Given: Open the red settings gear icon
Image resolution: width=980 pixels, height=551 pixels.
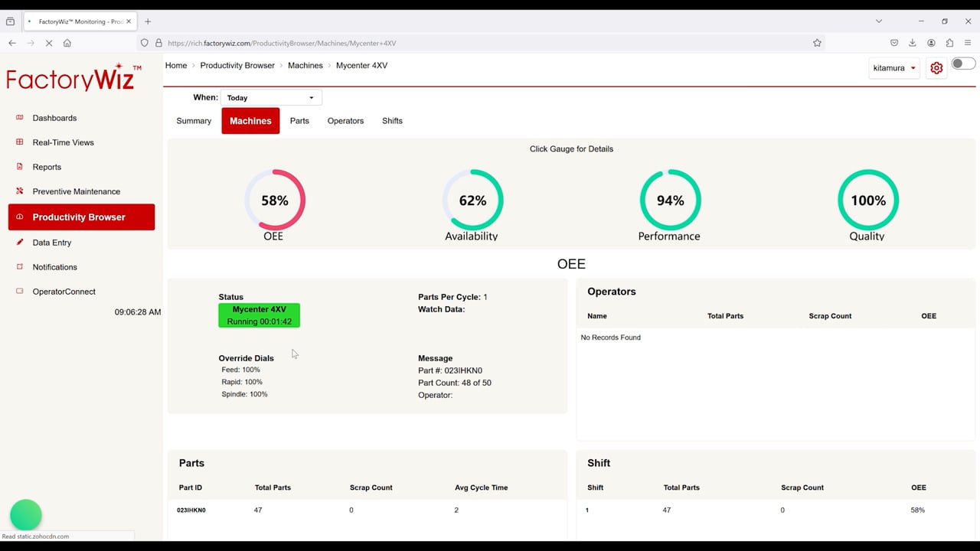Looking at the screenshot, I should click(936, 68).
